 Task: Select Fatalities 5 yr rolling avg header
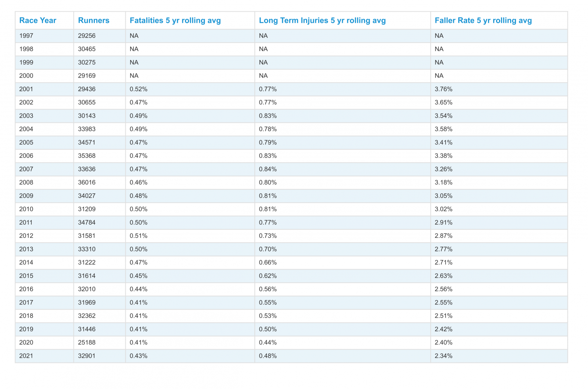(x=175, y=21)
